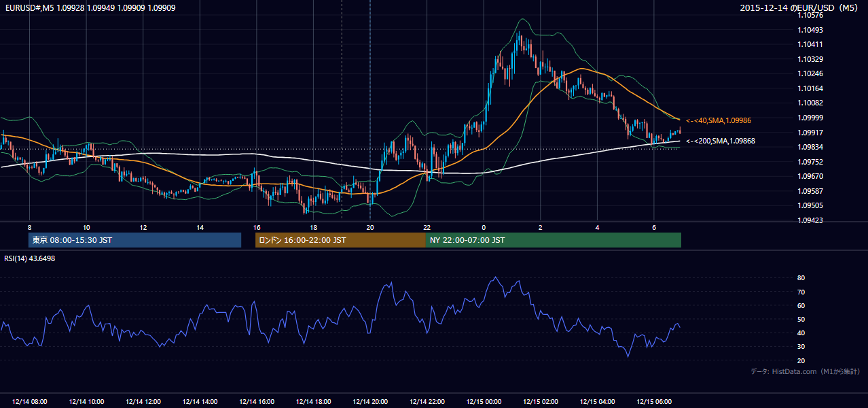Screen dimensions: 868x408
Task: Click RSI scale level 70
Action: click(x=801, y=292)
